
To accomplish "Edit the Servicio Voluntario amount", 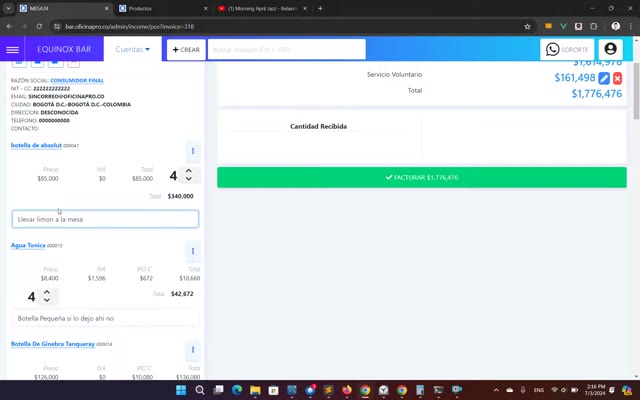I will [x=604, y=78].
